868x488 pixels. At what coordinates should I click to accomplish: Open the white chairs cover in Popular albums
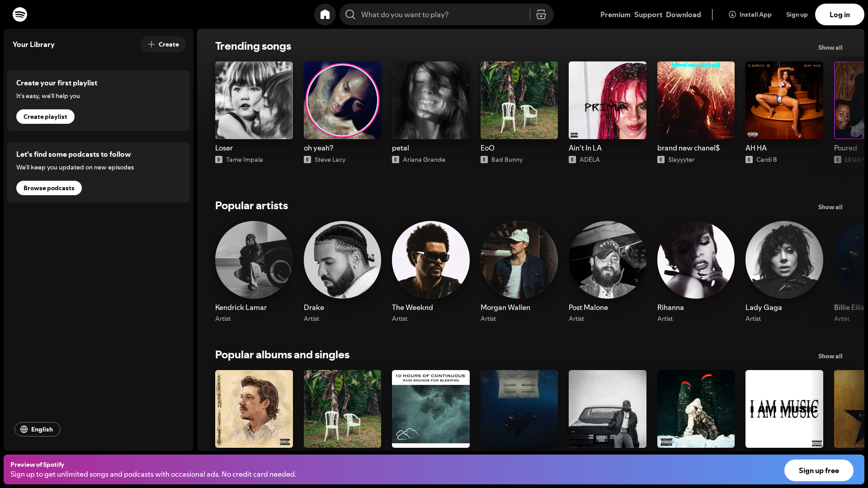tap(342, 409)
